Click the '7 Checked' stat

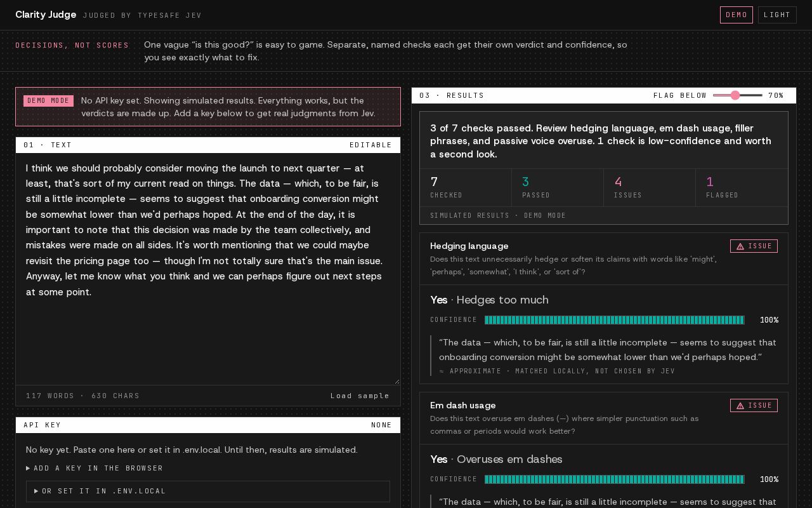466,187
